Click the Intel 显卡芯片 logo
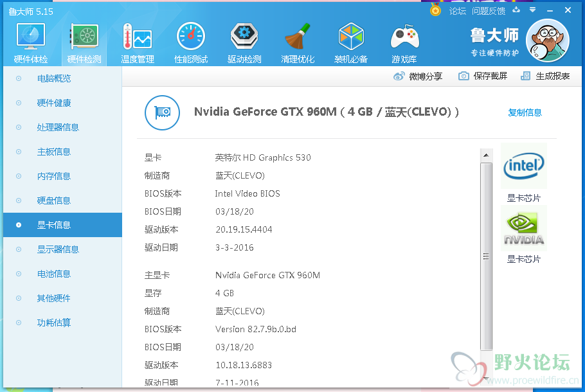Image resolution: width=585 pixels, height=392 pixels. point(524,166)
